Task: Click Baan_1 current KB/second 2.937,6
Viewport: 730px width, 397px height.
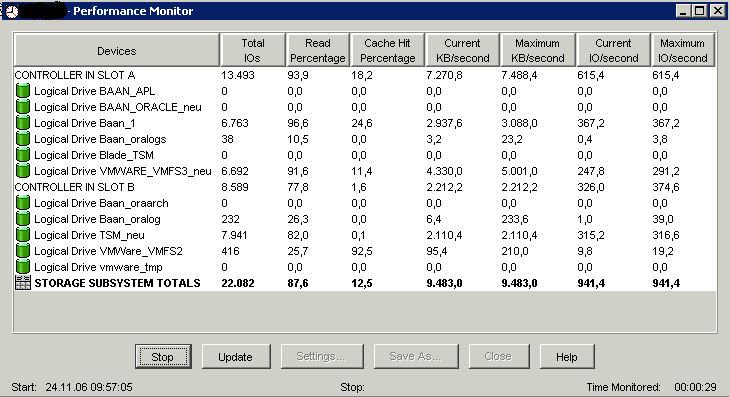Action: pyautogui.click(x=444, y=123)
